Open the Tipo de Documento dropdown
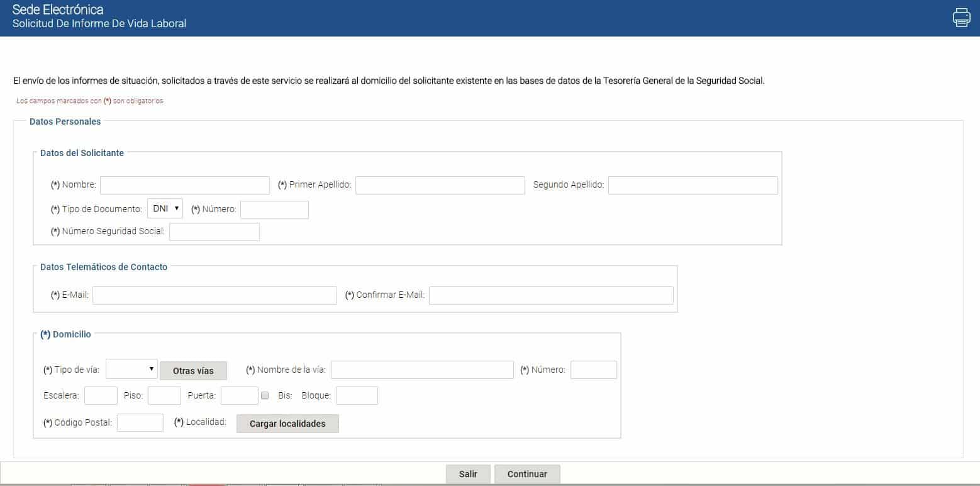The image size is (980, 486). click(165, 208)
